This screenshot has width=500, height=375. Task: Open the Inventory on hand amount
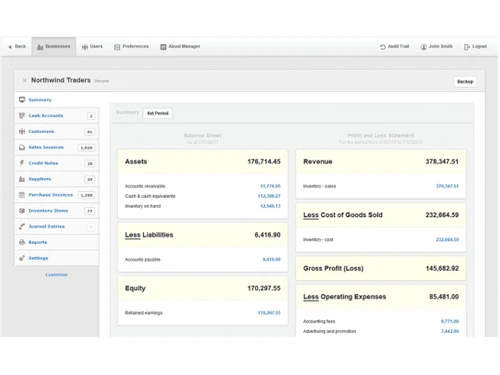[270, 206]
